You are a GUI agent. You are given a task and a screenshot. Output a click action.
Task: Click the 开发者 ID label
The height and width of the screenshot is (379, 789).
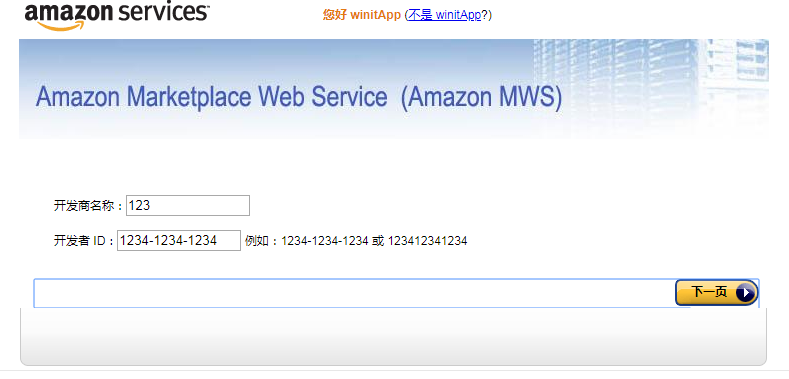(85, 241)
